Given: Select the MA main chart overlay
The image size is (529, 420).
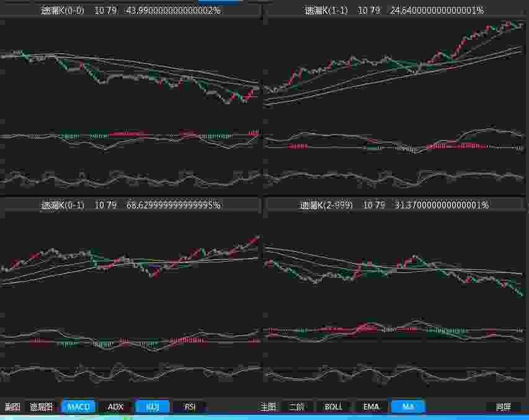Looking at the screenshot, I should [x=407, y=407].
